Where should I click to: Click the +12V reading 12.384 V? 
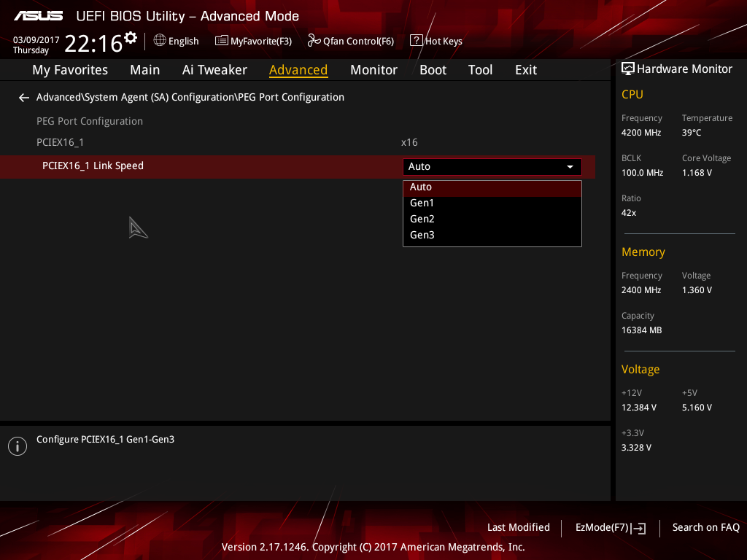pos(639,408)
